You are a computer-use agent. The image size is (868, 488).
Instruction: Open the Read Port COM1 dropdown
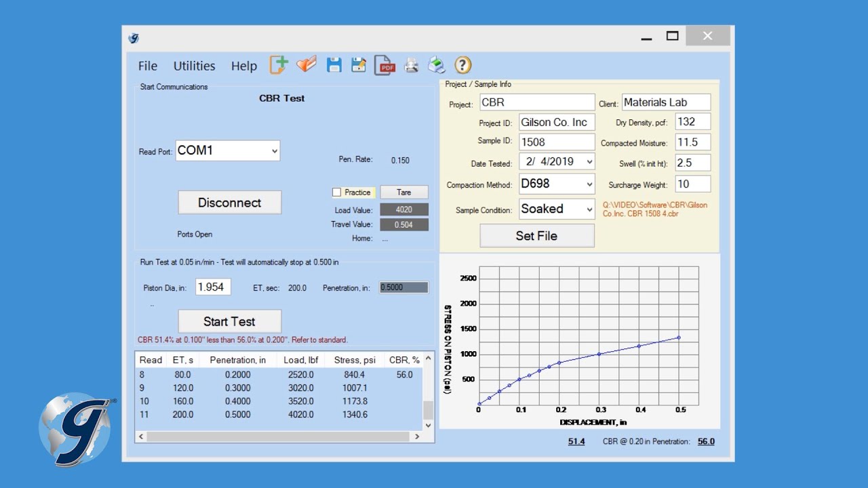[x=274, y=151]
